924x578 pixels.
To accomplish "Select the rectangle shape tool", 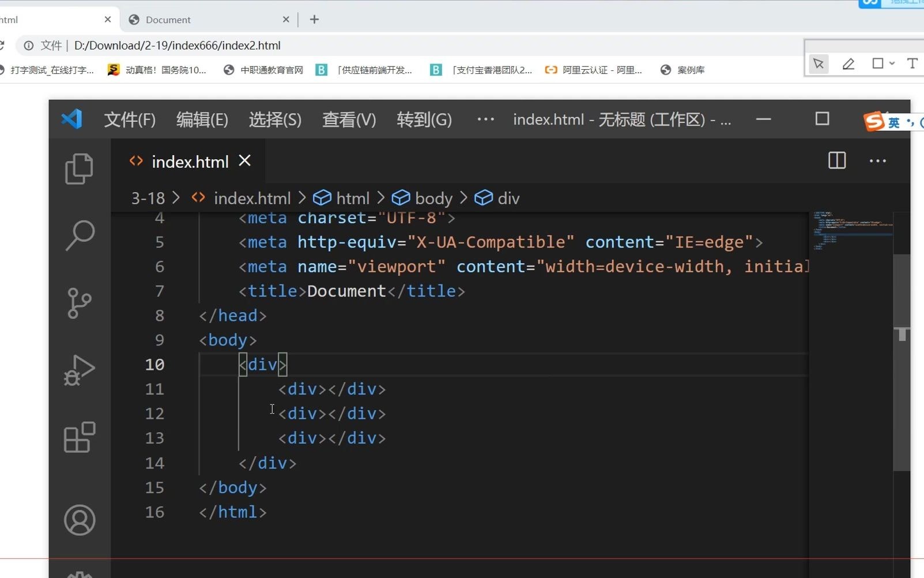I will pos(877,63).
